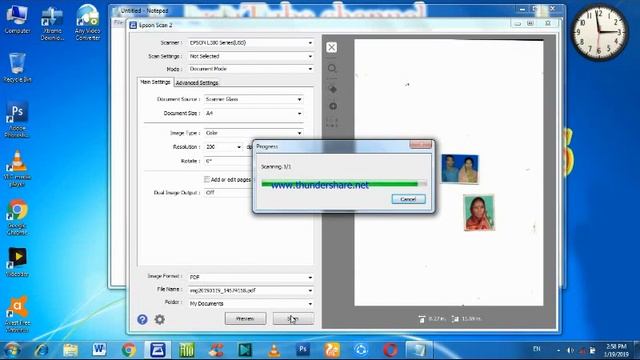Click the Scan button
This screenshot has width=640, height=360.
(293, 318)
